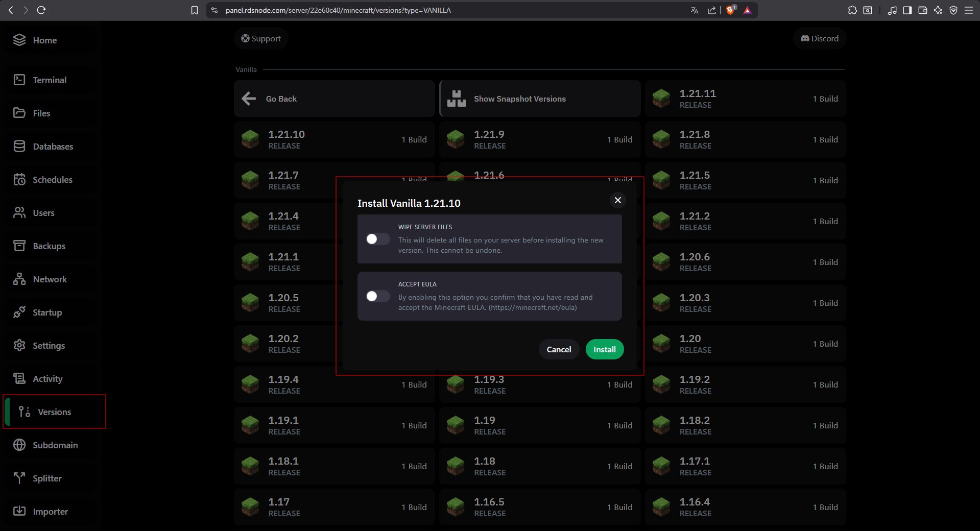The width and height of the screenshot is (980, 531).
Task: Click the Brave Shields lion icon
Action: click(731, 10)
